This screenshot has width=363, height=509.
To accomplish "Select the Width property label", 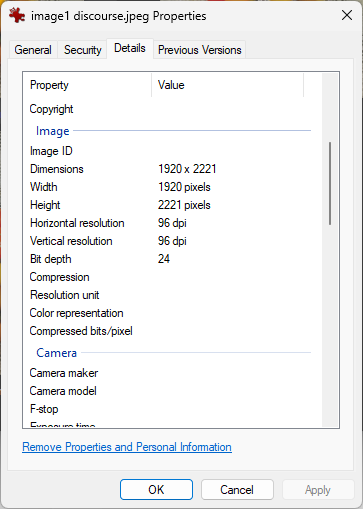I will (x=44, y=187).
